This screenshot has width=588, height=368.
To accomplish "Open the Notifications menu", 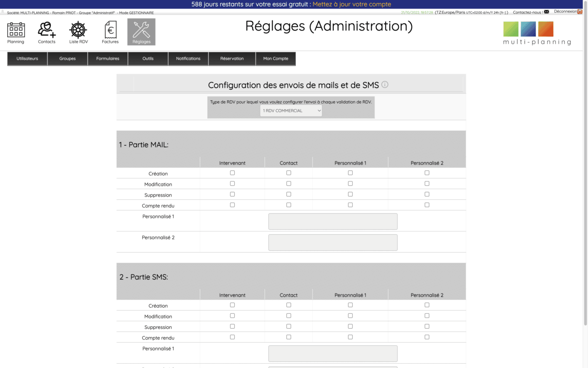I will point(188,59).
